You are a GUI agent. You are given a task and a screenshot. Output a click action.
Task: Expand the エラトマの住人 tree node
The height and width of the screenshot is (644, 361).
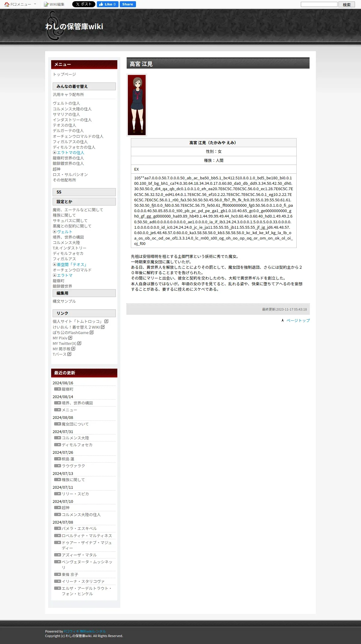(54, 153)
